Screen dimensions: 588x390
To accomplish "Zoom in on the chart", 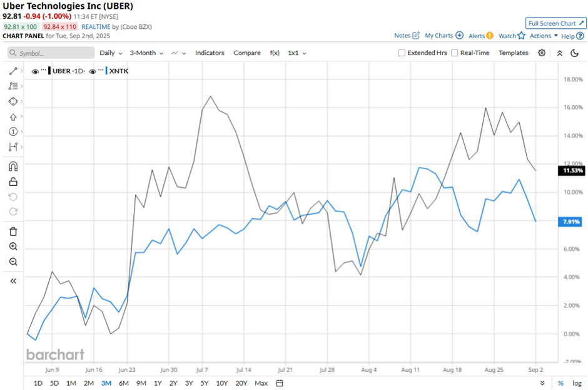I will click(13, 247).
